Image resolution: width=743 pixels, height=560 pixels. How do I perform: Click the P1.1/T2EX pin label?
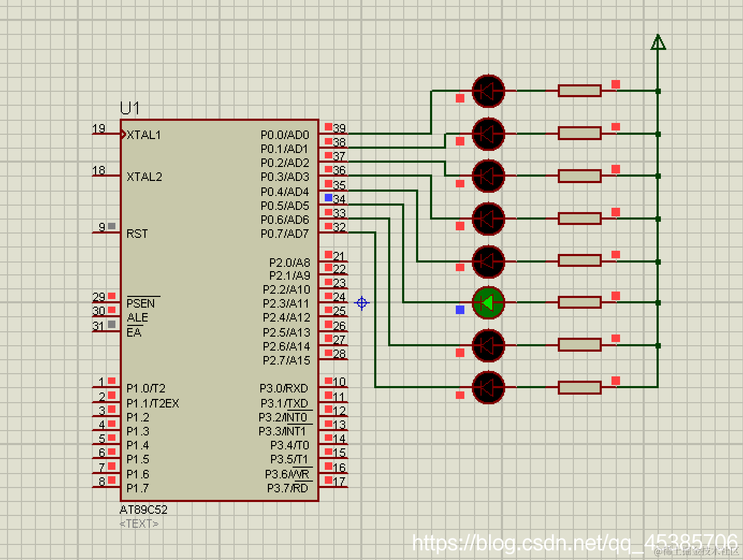pyautogui.click(x=153, y=403)
